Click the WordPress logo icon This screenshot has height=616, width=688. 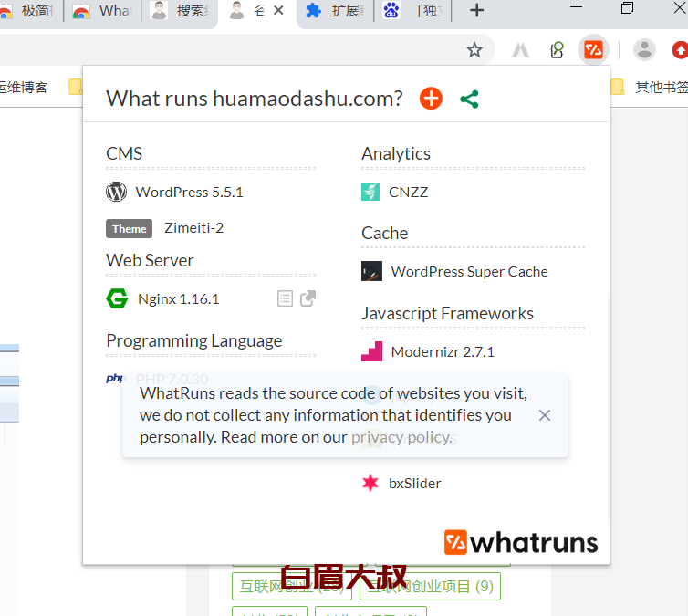(116, 192)
